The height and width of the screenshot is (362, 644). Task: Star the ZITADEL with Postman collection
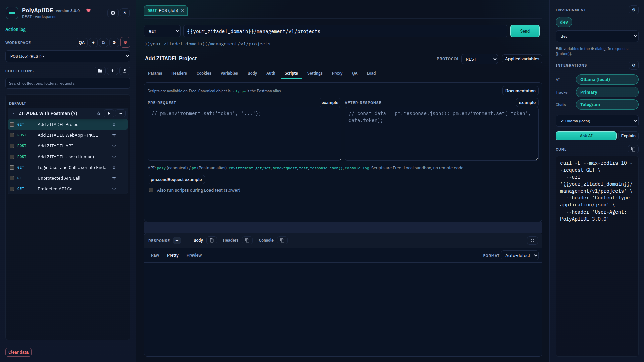99,113
